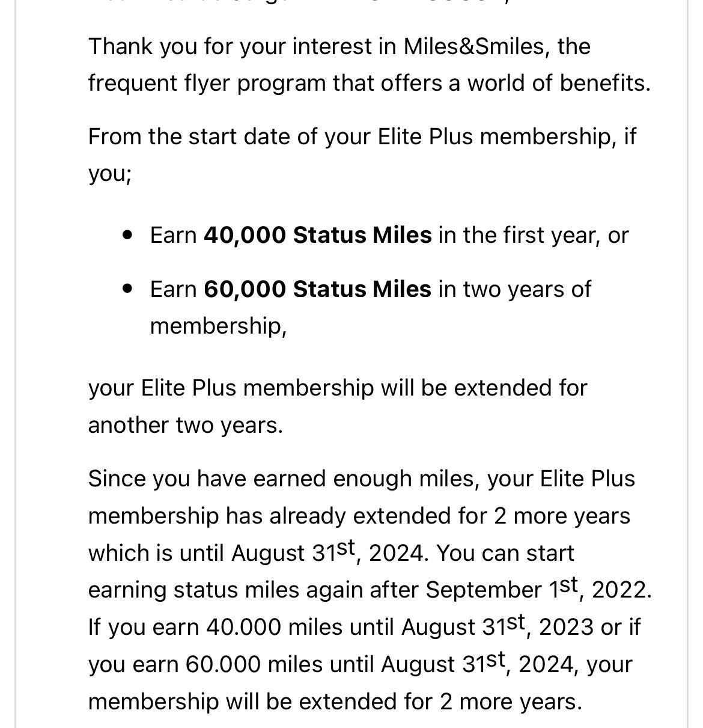Click the word "membership," ending the second bullet
This screenshot has height=728, width=703.
point(218,327)
